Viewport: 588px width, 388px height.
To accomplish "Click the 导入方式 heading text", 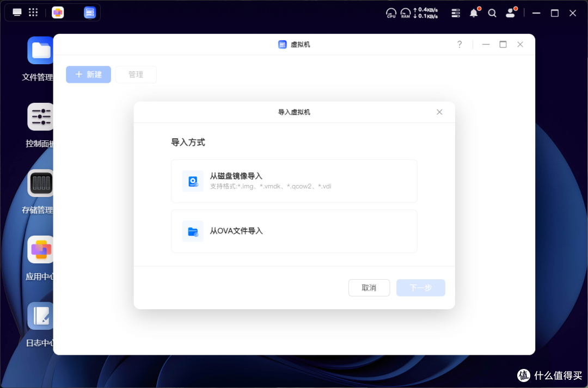I will tap(188, 143).
